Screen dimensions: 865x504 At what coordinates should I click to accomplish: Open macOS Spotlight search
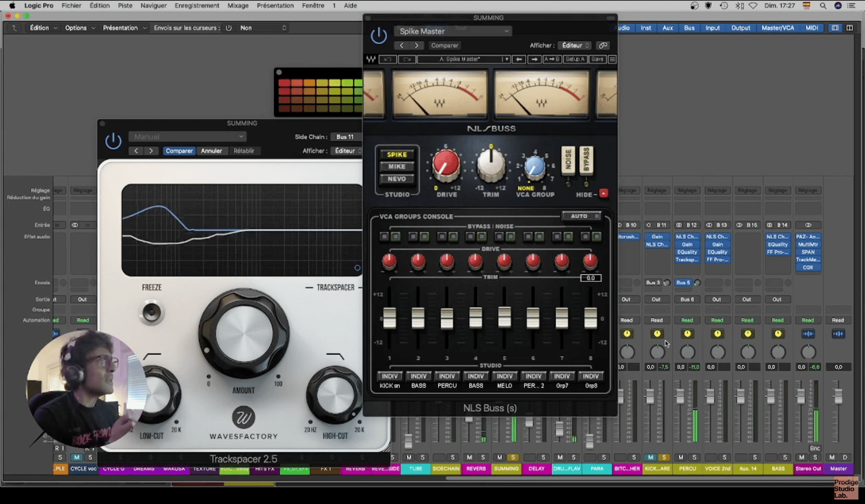pyautogui.click(x=823, y=6)
